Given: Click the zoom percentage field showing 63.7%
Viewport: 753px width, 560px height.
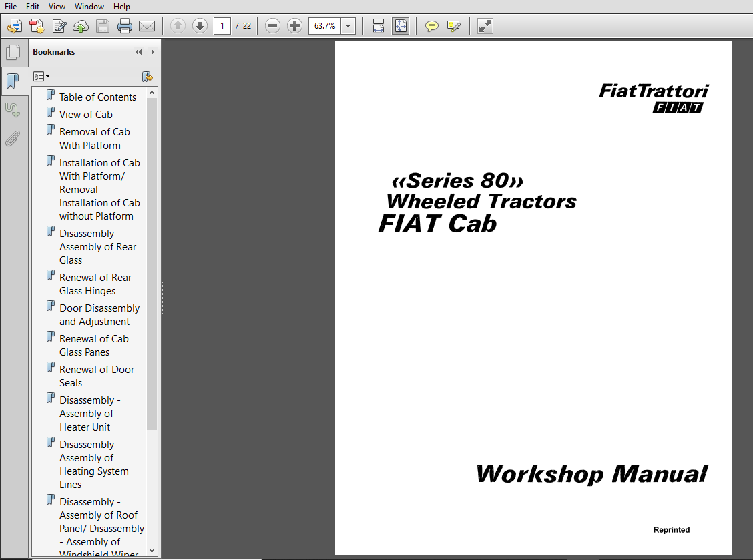Looking at the screenshot, I should pyautogui.click(x=324, y=26).
